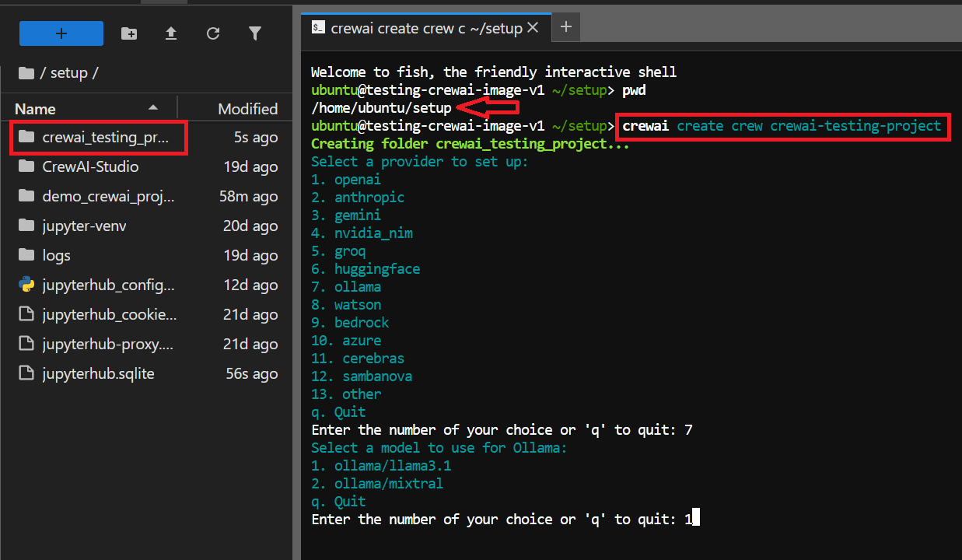This screenshot has width=962, height=560.
Task: Click file icon beside jupyterhub-proxy
Action: coord(26,344)
